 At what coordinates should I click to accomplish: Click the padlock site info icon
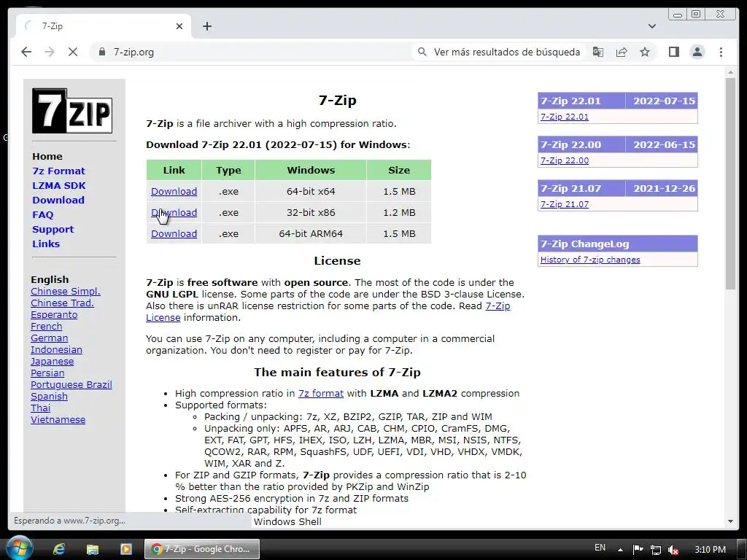click(x=101, y=52)
